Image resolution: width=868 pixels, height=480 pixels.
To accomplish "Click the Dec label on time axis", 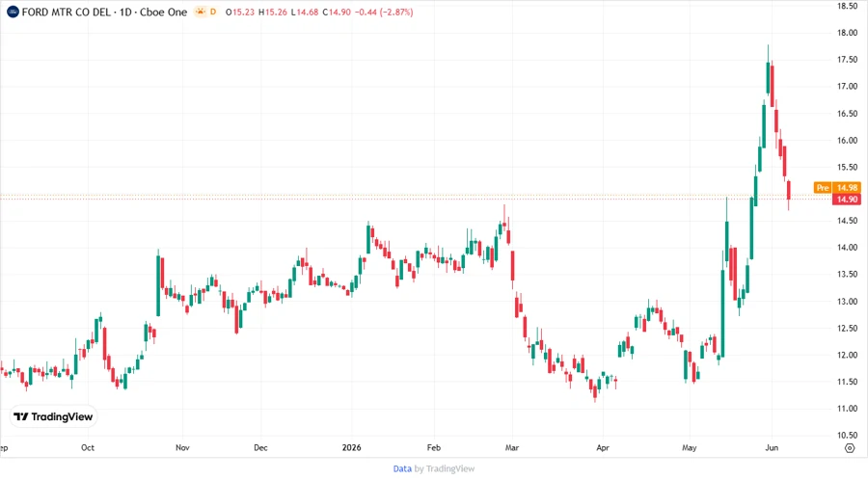I will 260,447.
